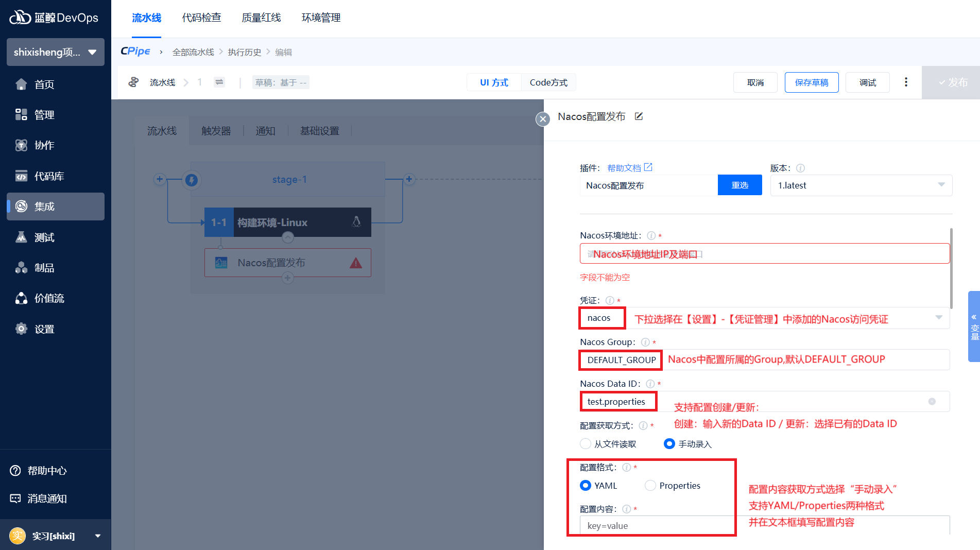The width and height of the screenshot is (980, 550).
Task: Open the 触发器 tab
Action: [216, 131]
